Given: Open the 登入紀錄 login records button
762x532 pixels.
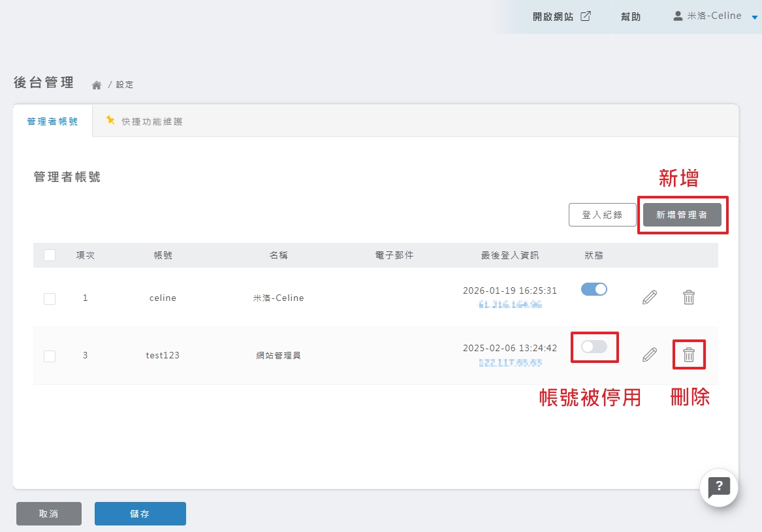Looking at the screenshot, I should coord(602,215).
